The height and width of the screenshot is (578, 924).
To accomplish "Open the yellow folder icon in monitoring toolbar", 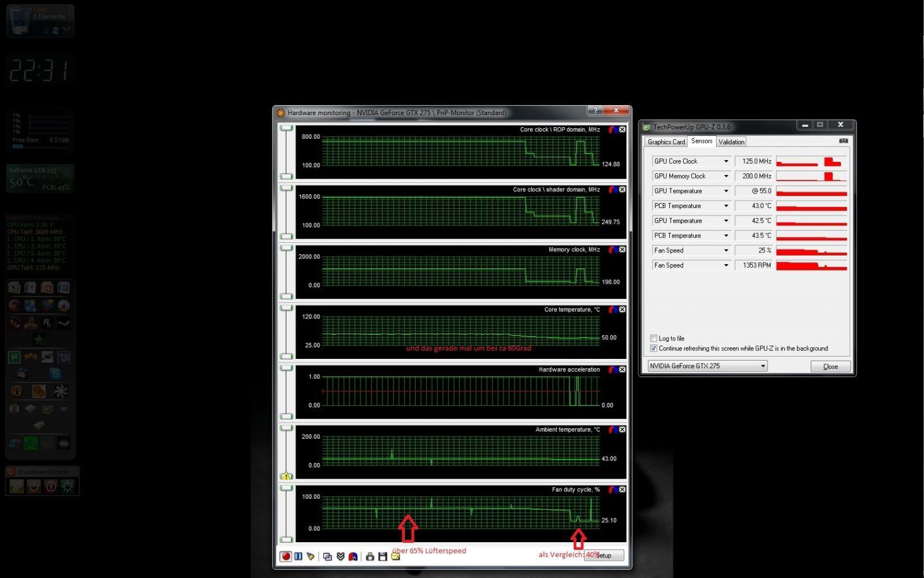I will [396, 556].
